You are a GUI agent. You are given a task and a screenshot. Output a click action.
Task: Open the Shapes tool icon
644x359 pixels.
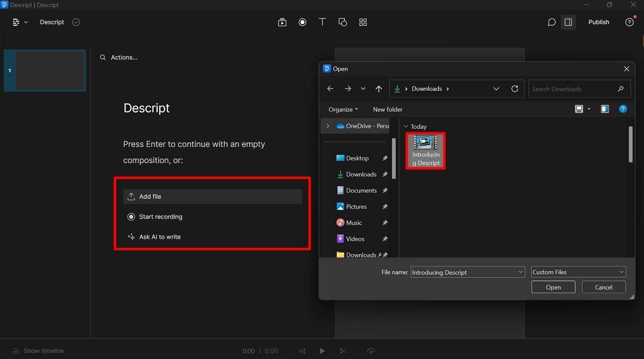[x=343, y=22]
